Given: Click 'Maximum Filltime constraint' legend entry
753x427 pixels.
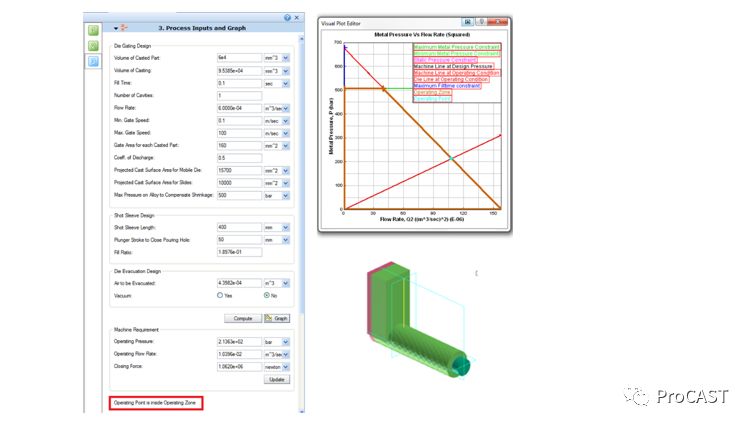Looking at the screenshot, I should pyautogui.click(x=447, y=86).
